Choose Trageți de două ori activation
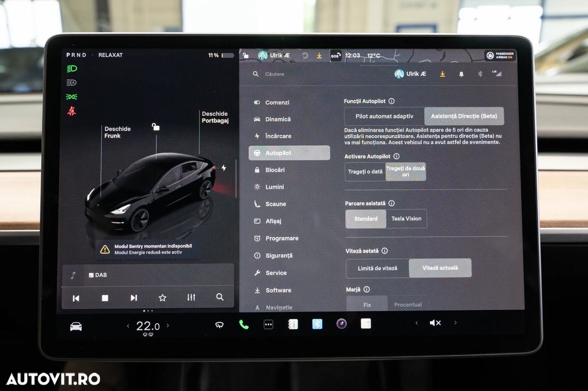The height and width of the screenshot is (391, 588). pos(406,172)
